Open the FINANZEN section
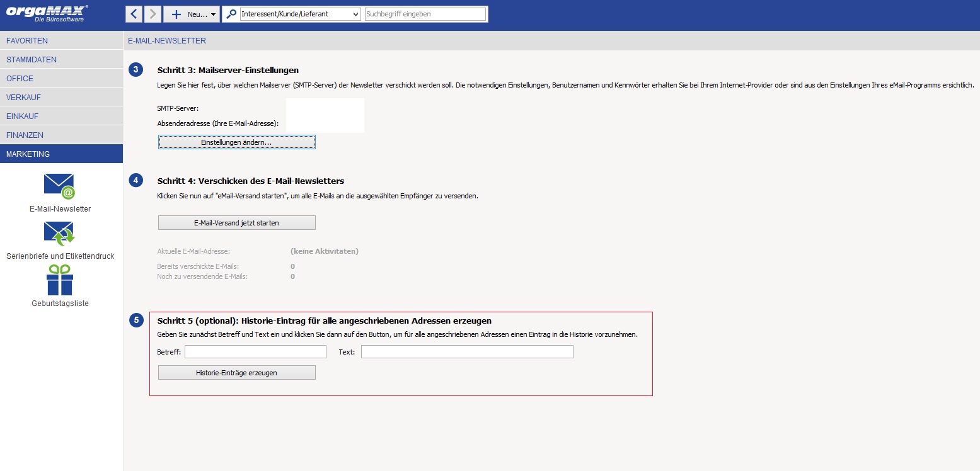 click(x=61, y=135)
